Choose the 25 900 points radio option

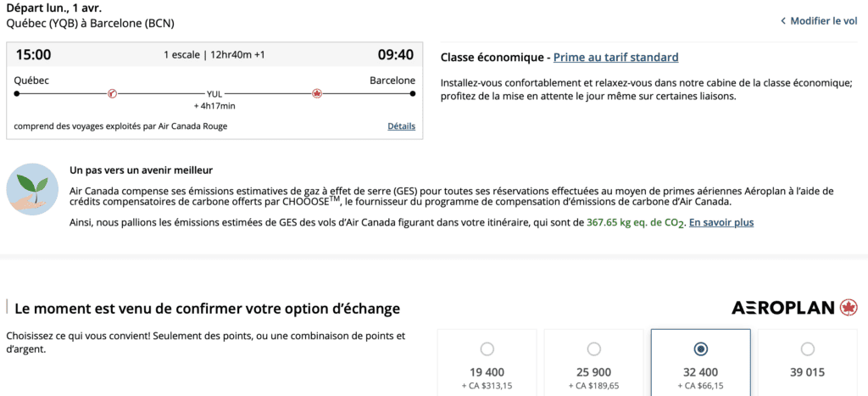coord(593,349)
